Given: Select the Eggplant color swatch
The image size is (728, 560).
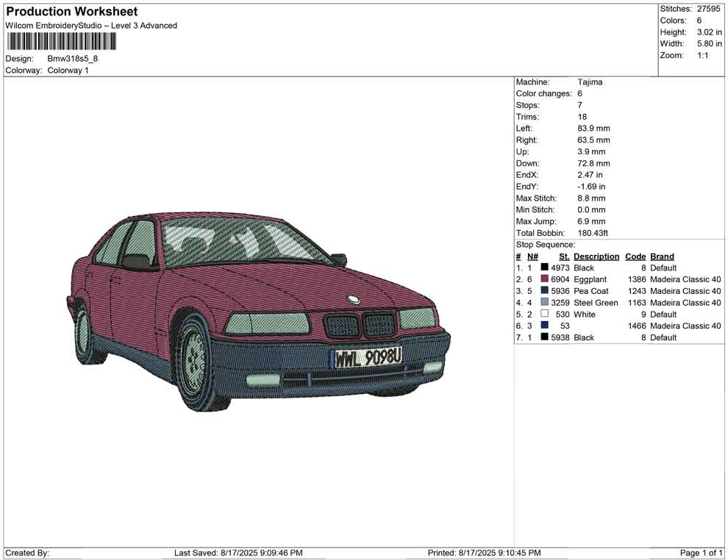Looking at the screenshot, I should [544, 279].
